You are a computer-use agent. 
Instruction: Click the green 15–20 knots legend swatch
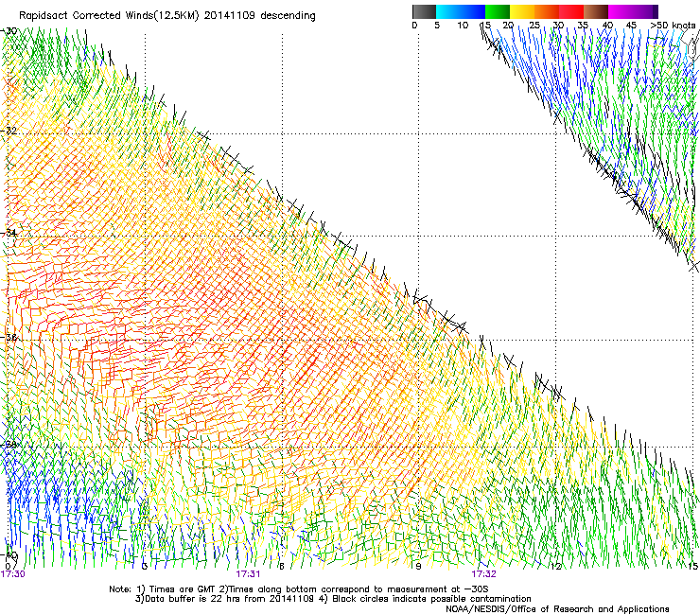click(x=498, y=11)
